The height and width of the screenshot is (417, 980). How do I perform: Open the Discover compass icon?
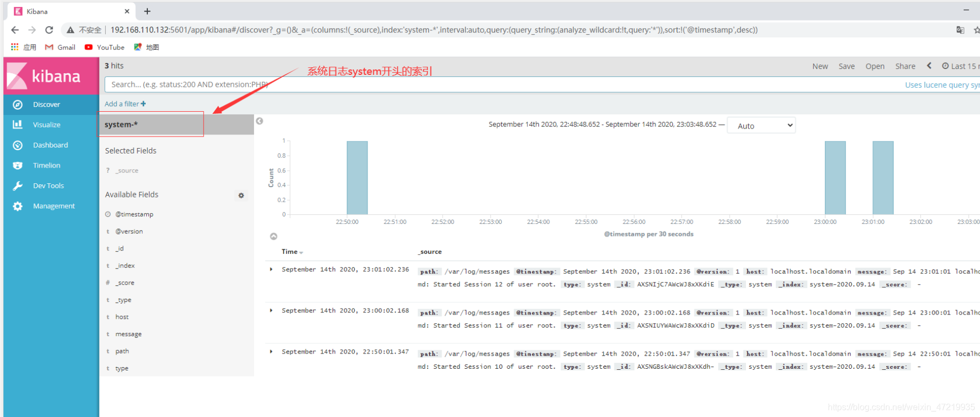coord(18,105)
